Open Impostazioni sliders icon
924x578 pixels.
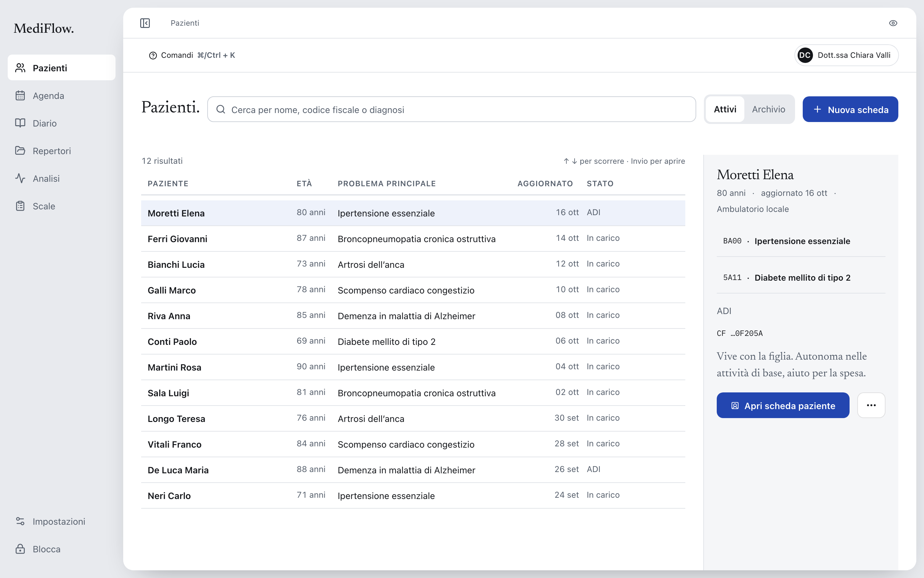click(20, 521)
